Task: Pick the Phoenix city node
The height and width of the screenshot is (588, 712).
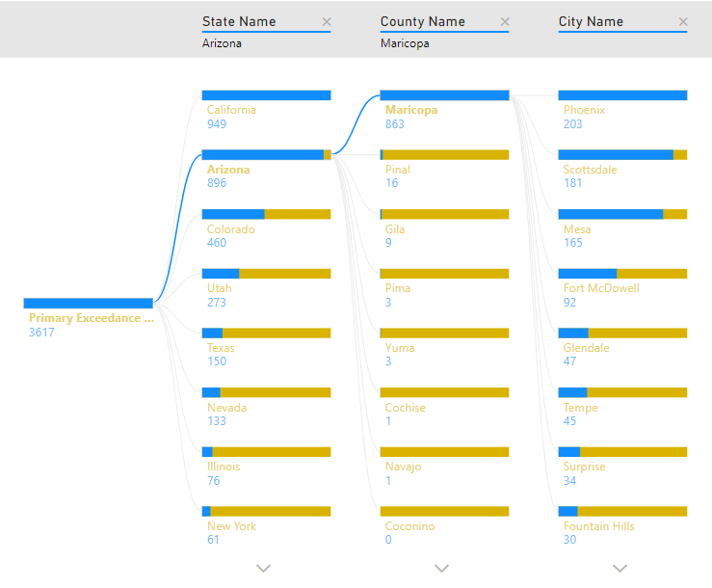Action: 622,95
